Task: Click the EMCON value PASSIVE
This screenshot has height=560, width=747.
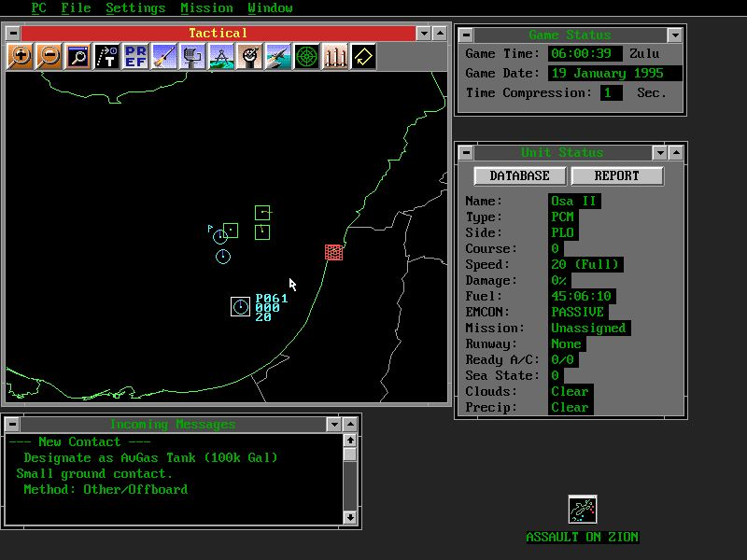Action: click(x=577, y=312)
